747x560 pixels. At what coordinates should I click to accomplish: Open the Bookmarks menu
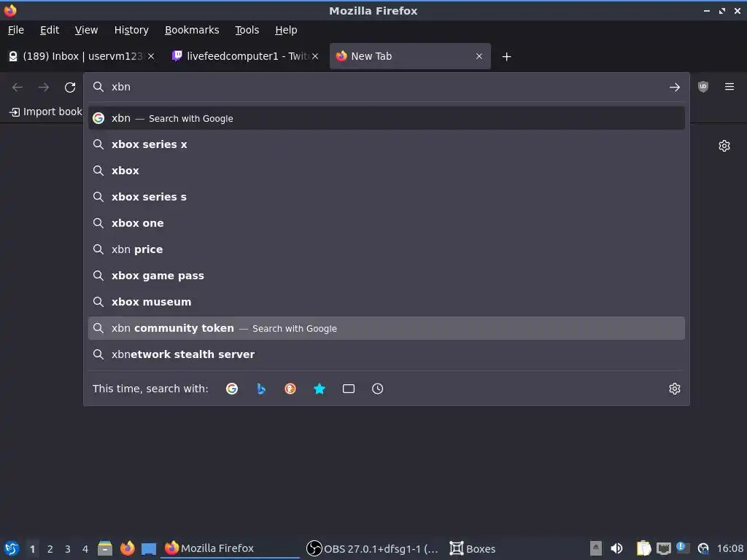click(192, 30)
